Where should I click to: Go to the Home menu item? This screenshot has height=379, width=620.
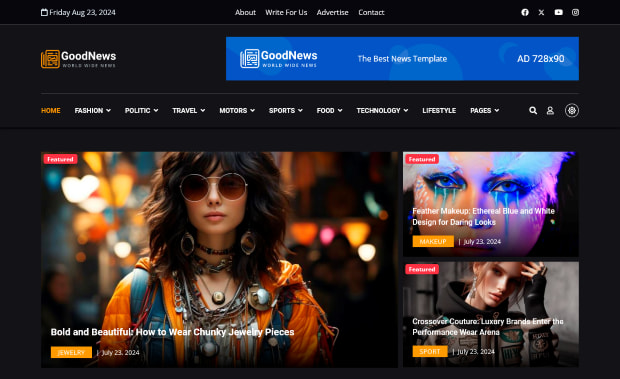(x=51, y=111)
